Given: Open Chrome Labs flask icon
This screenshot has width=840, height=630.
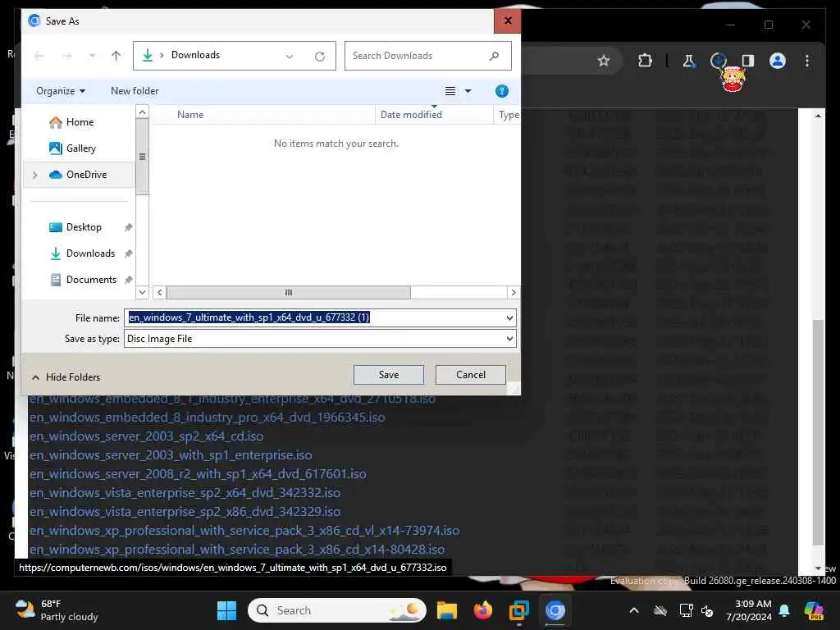Looking at the screenshot, I should pos(688,61).
